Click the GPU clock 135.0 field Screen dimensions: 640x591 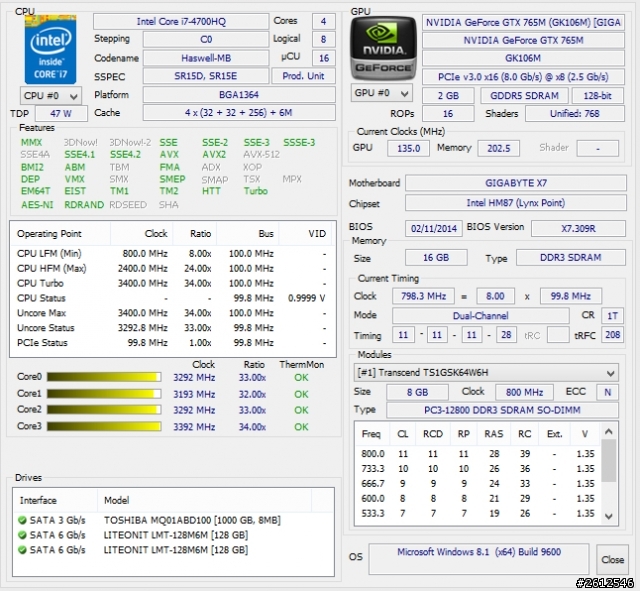coord(408,148)
